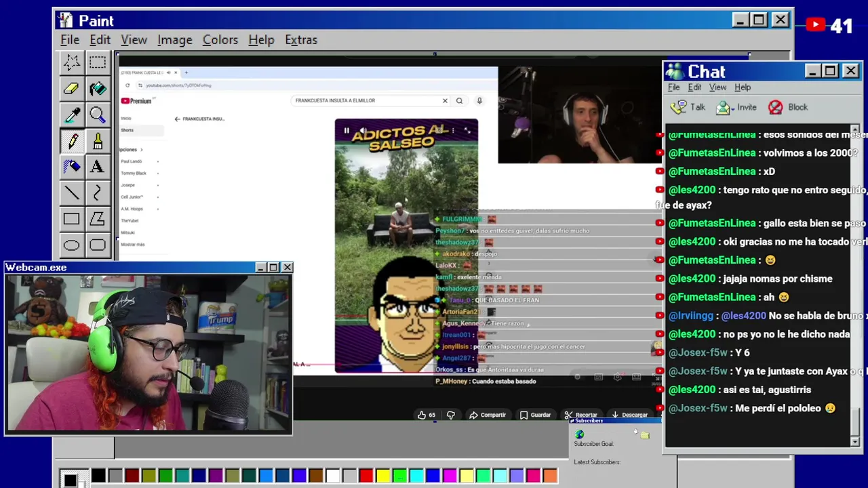Expand the Mostrar más sidebar entry
Image resolution: width=868 pixels, height=488 pixels.
tap(133, 245)
